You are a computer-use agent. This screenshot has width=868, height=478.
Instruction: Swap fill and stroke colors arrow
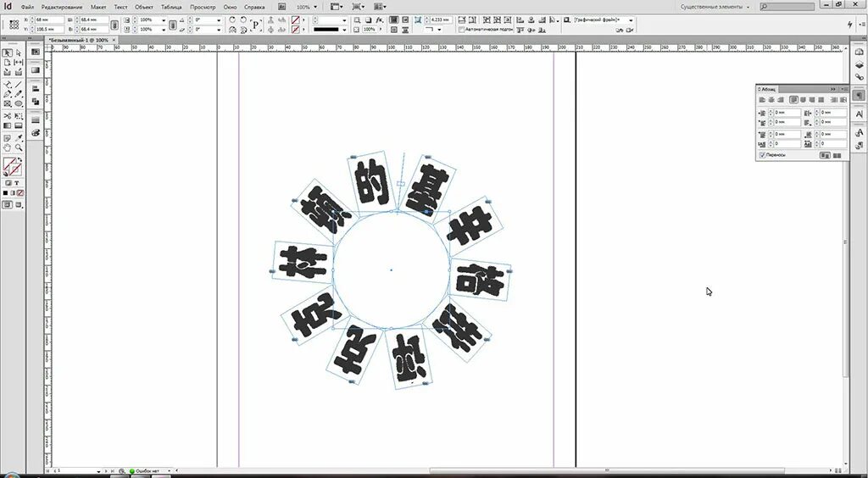tap(20, 160)
